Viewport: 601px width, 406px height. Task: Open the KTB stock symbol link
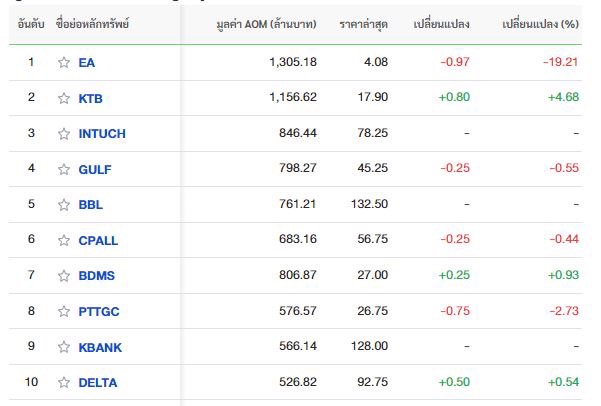click(90, 99)
